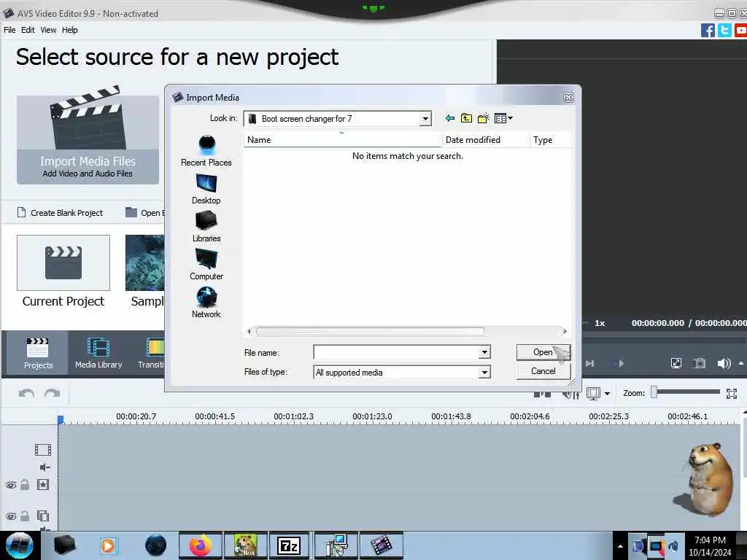Sort files by Date modified column
This screenshot has width=747, height=560.
[x=485, y=140]
